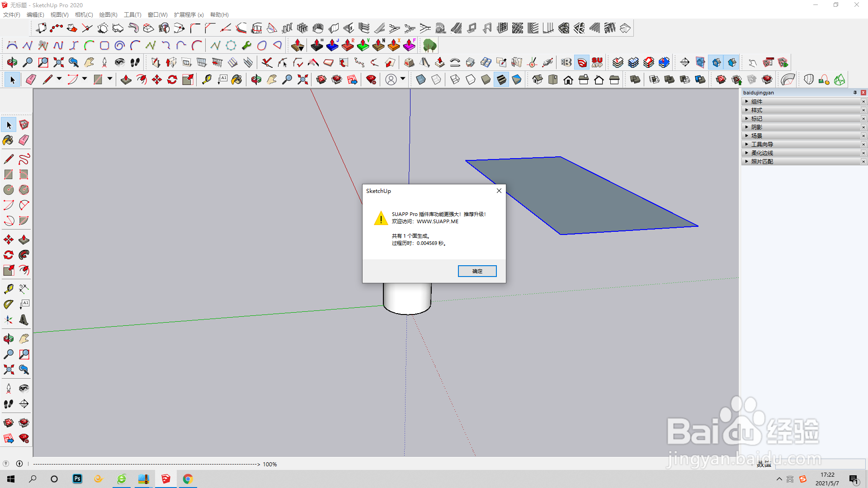Screen dimensions: 868x488
Task: Activate the Walk tool in left toolbar
Action: coord(9,404)
